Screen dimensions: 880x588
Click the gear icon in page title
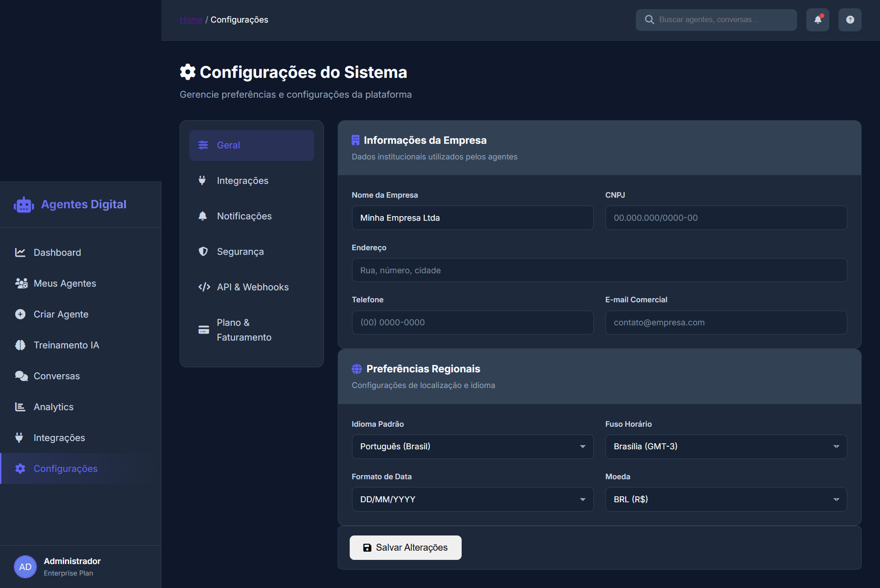click(188, 72)
